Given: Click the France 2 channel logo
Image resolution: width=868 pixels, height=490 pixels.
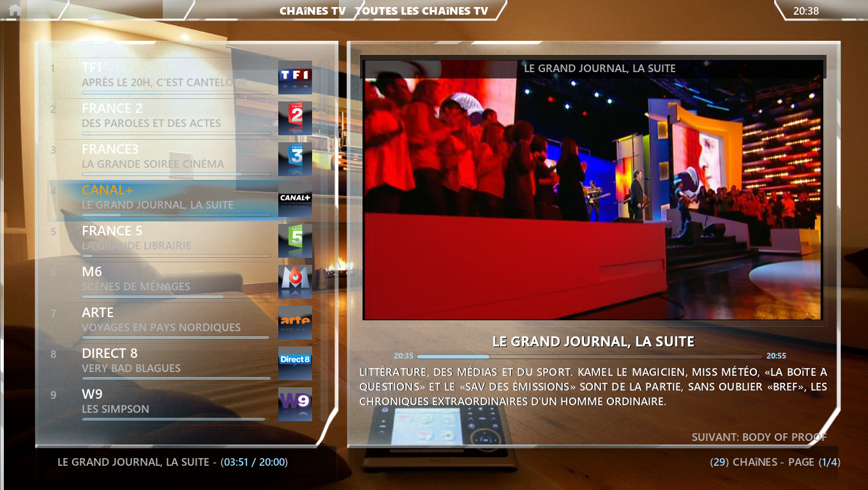Looking at the screenshot, I should tap(295, 118).
